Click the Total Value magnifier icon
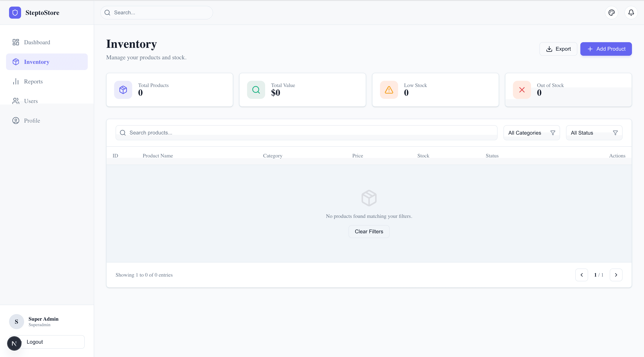 coord(256,90)
